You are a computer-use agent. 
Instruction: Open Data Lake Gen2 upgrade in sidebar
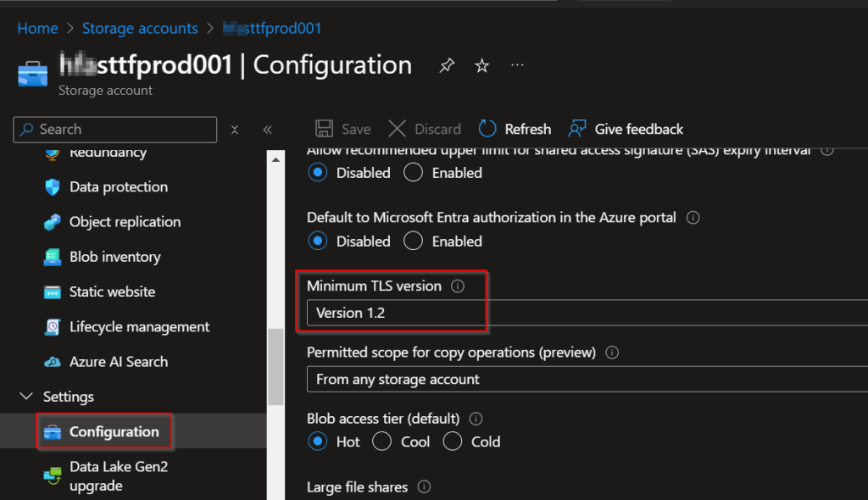pos(119,476)
